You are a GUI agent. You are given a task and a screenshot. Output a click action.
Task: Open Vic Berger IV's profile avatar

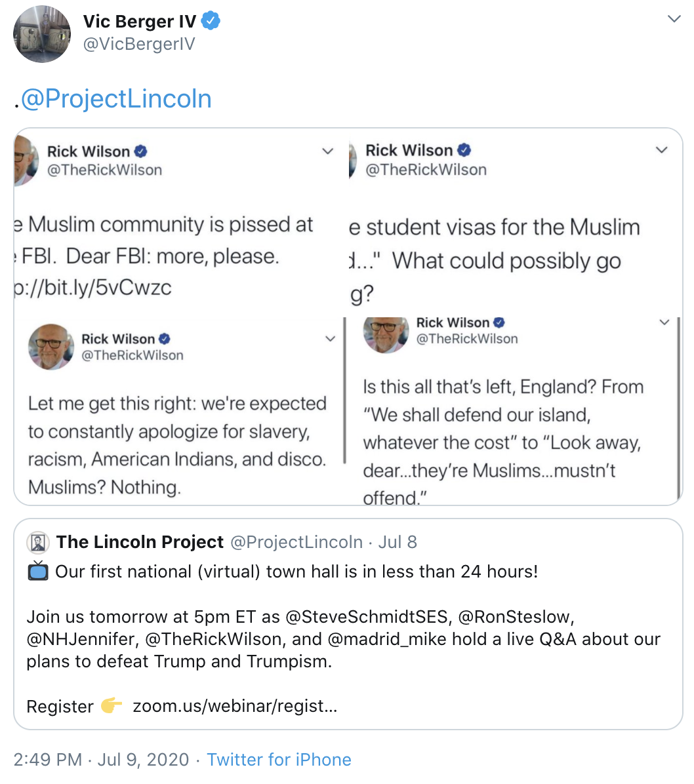tap(41, 33)
